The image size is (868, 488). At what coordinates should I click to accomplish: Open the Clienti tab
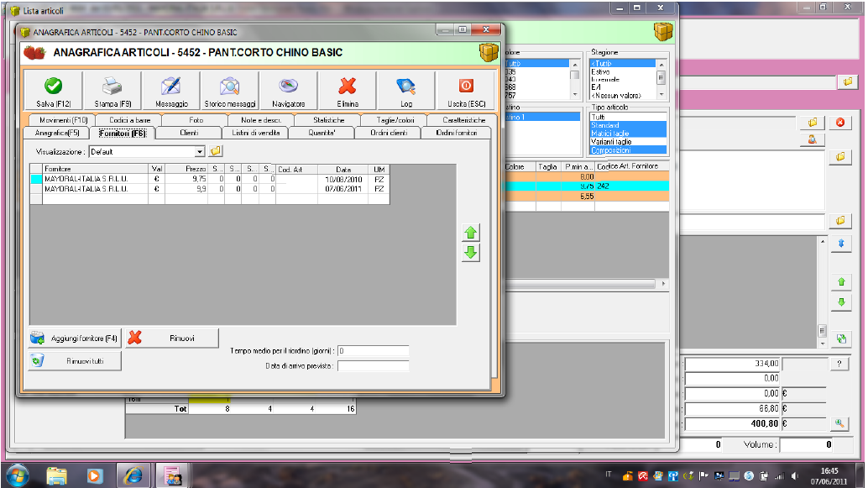tap(189, 133)
